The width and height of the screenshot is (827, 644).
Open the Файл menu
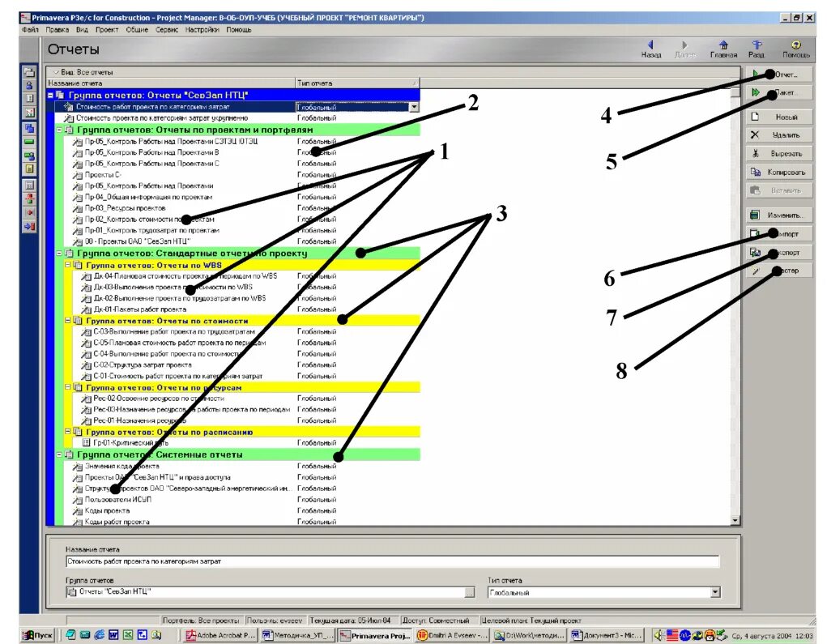click(x=30, y=29)
